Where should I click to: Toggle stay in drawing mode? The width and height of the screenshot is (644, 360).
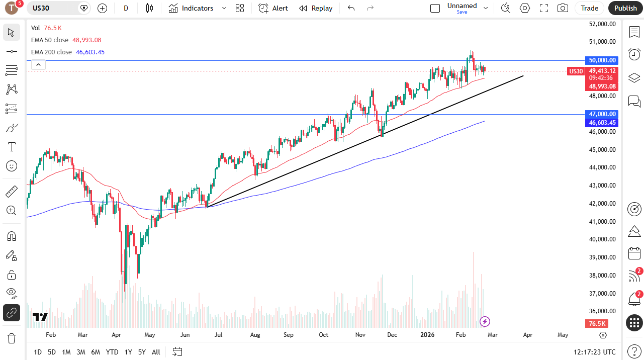pyautogui.click(x=11, y=255)
